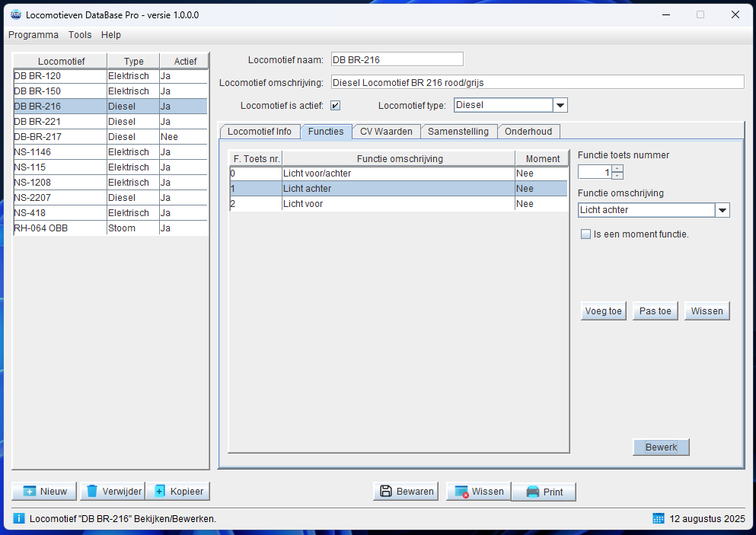Viewport: 756px width, 535px height.
Task: Click the Locomotief naam input field
Action: click(397, 59)
